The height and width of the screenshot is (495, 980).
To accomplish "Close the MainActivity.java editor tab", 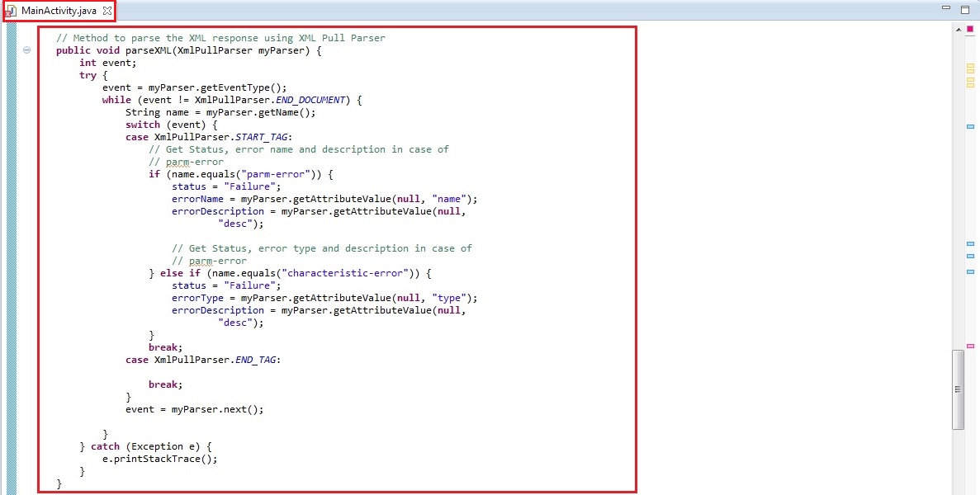I will pyautogui.click(x=107, y=11).
